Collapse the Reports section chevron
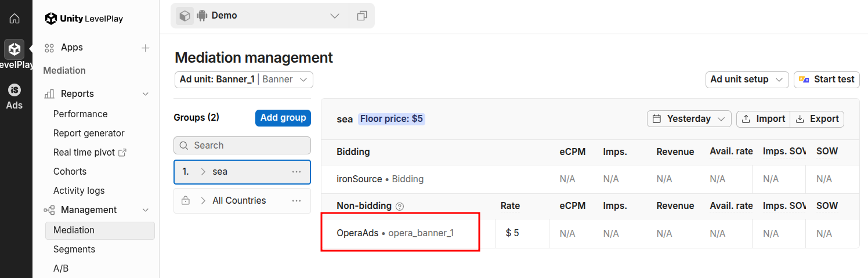This screenshot has width=868, height=278. tap(146, 94)
